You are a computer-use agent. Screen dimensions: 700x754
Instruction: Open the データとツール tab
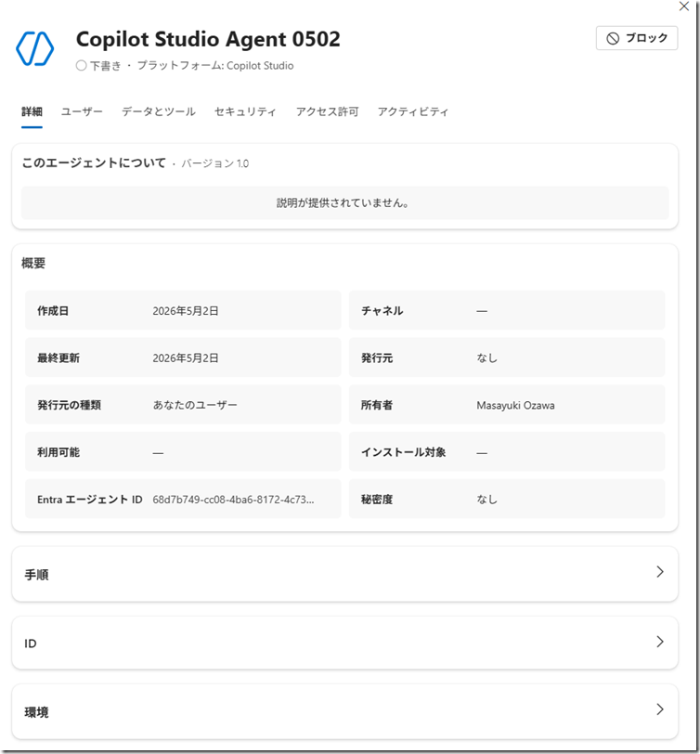159,111
